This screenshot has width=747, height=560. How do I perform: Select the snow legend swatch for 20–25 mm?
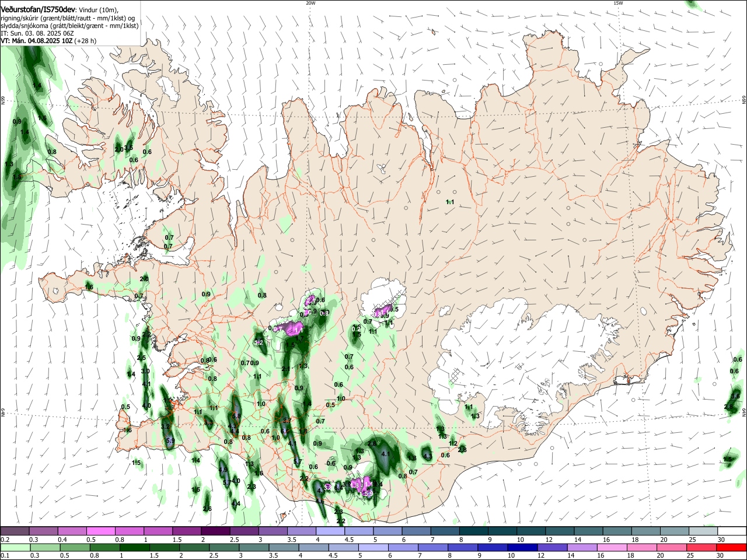(x=675, y=531)
